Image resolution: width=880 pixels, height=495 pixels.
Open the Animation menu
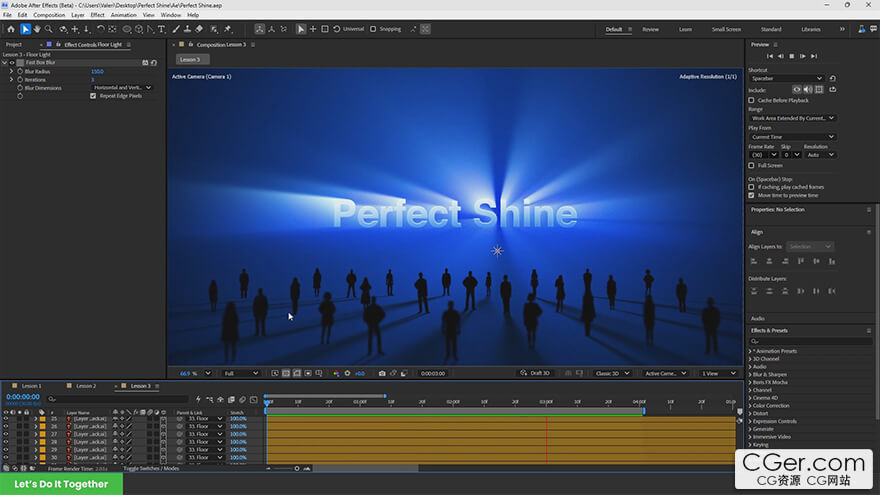pos(123,15)
